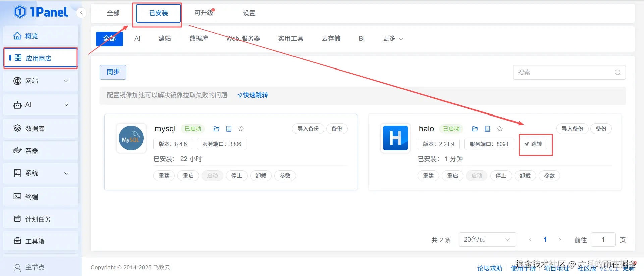
Task: Click halo 重启 button
Action: click(x=452, y=176)
